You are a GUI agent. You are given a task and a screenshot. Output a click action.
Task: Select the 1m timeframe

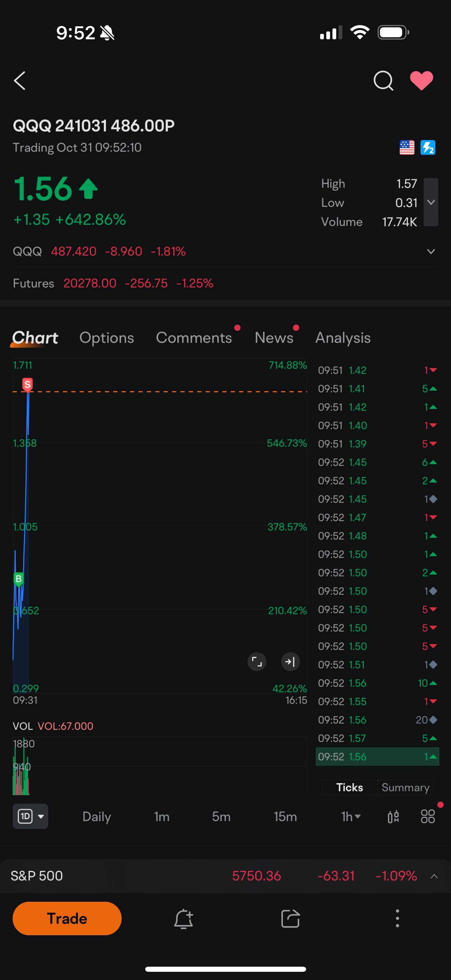[x=162, y=816]
